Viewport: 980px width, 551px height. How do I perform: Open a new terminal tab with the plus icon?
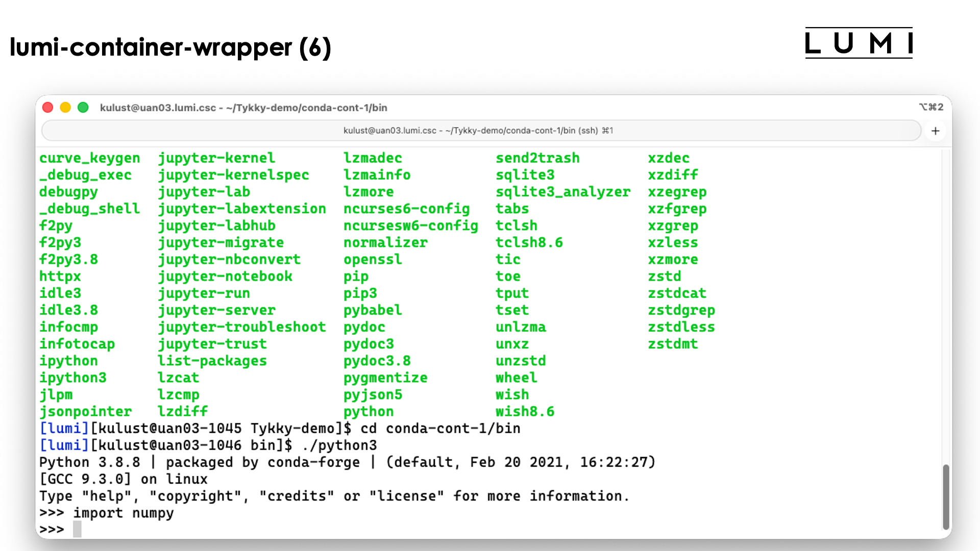point(936,131)
